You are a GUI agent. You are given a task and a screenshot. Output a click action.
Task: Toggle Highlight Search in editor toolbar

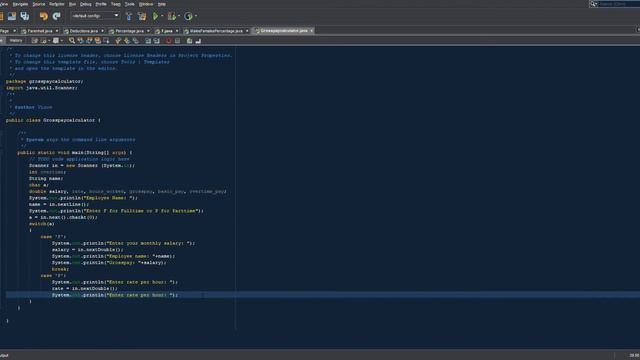[98, 40]
